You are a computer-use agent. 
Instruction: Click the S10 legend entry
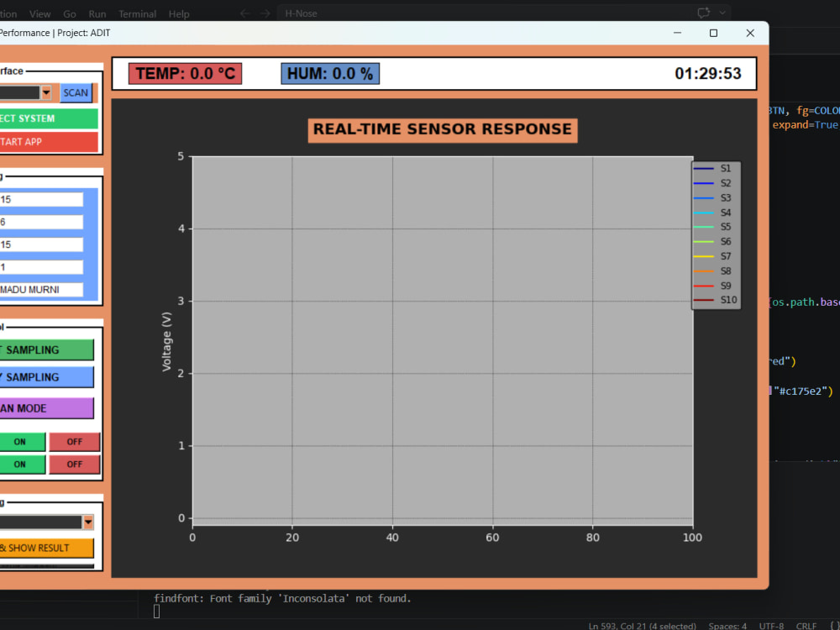[x=716, y=300]
